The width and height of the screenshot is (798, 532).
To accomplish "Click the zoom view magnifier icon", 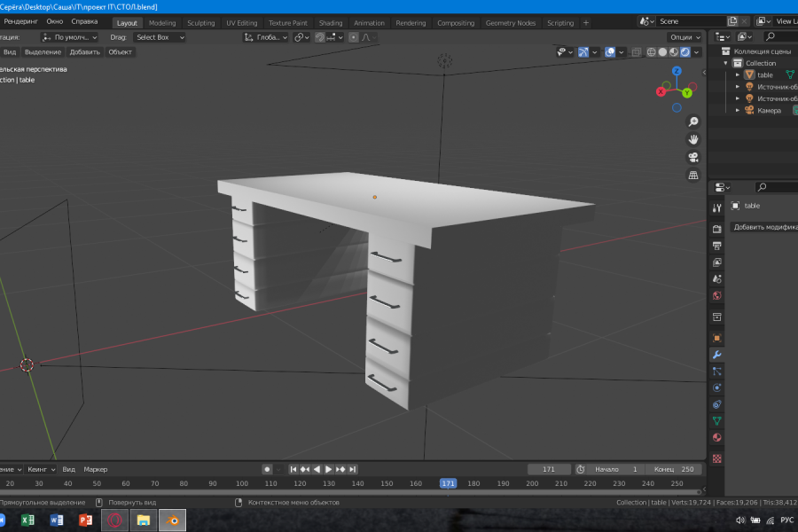I will click(693, 121).
